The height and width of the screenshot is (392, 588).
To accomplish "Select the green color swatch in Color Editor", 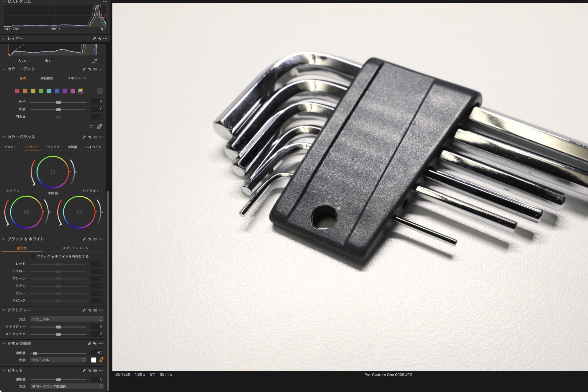I will [41, 91].
